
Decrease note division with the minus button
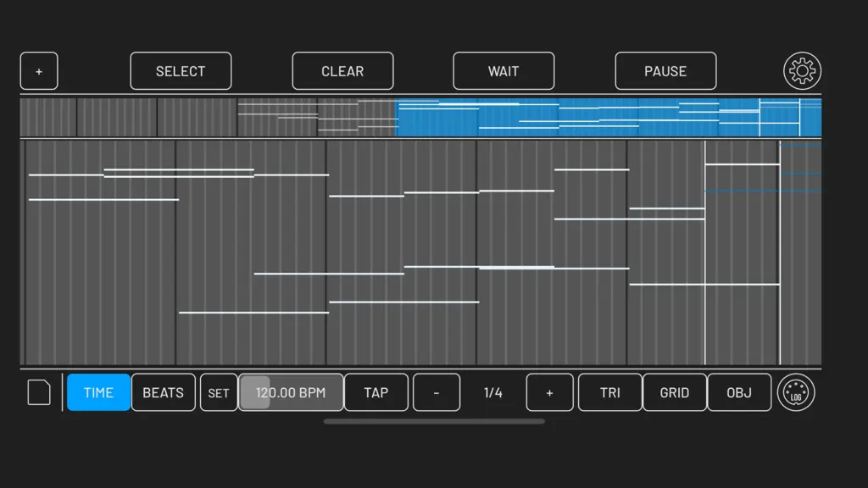click(x=437, y=392)
